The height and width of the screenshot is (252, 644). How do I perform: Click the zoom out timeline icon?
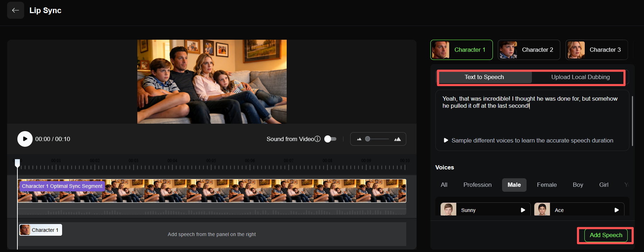[x=359, y=139]
